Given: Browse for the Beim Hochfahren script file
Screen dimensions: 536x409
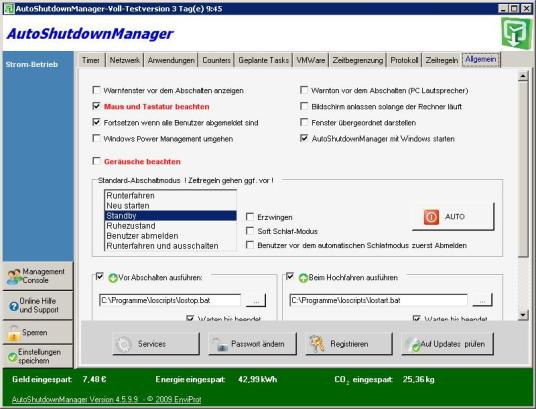Looking at the screenshot, I should 482,301.
